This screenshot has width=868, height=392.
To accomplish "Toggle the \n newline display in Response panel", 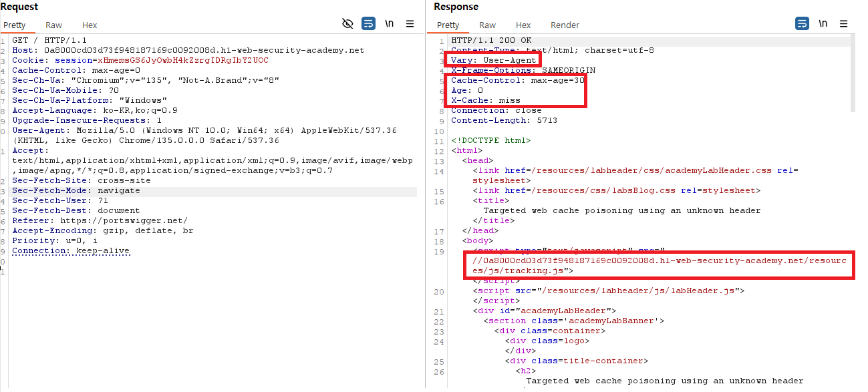I will pos(823,24).
